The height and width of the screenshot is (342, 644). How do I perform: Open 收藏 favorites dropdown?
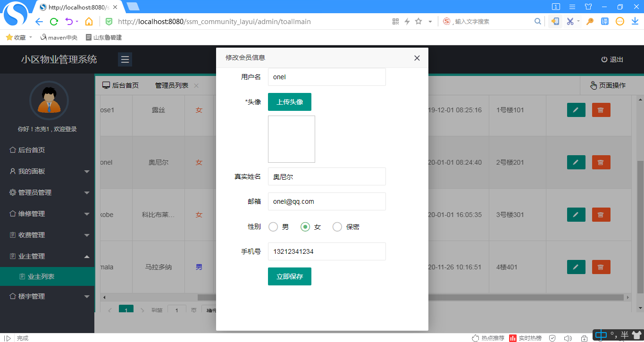[19, 37]
